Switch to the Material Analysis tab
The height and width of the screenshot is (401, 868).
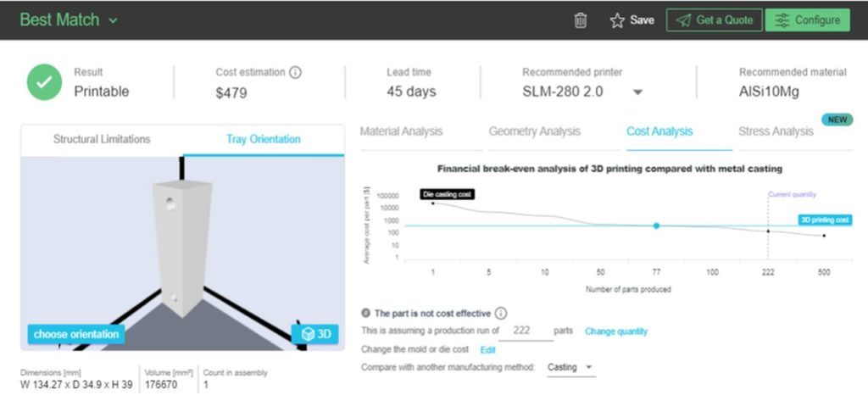(x=401, y=131)
